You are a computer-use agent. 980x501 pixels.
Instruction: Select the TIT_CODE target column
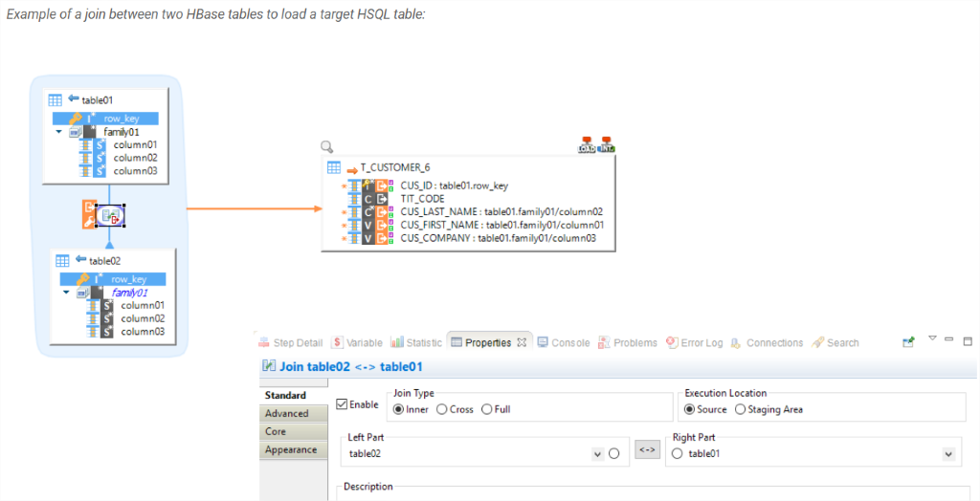pos(422,199)
